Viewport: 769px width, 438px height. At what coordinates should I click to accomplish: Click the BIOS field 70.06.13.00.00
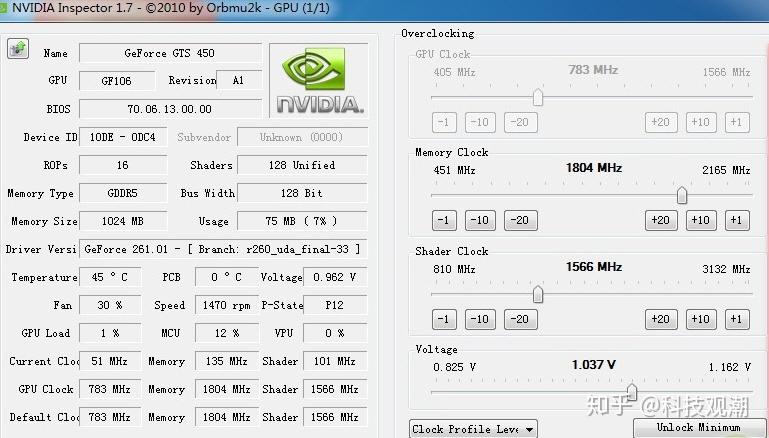pyautogui.click(x=170, y=109)
